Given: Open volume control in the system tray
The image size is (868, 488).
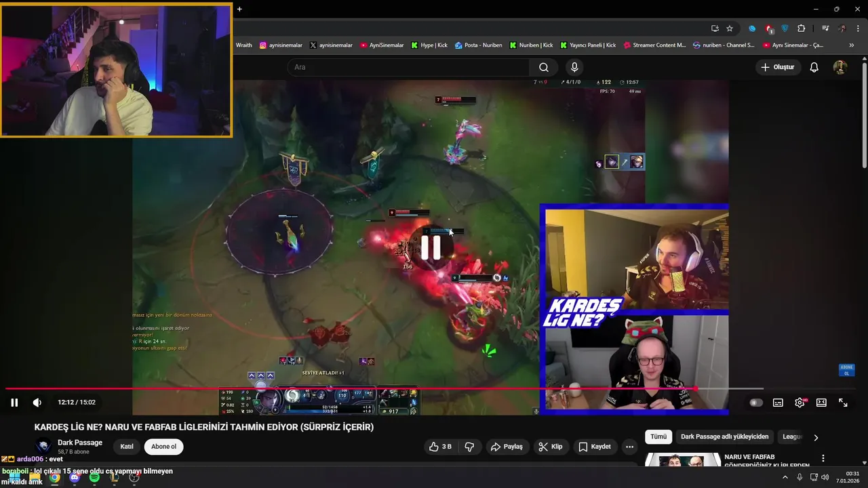Looking at the screenshot, I should point(825,477).
